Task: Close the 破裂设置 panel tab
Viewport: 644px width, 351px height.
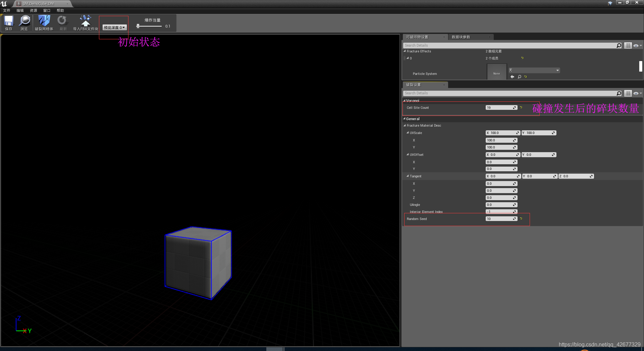Action: 444,85
